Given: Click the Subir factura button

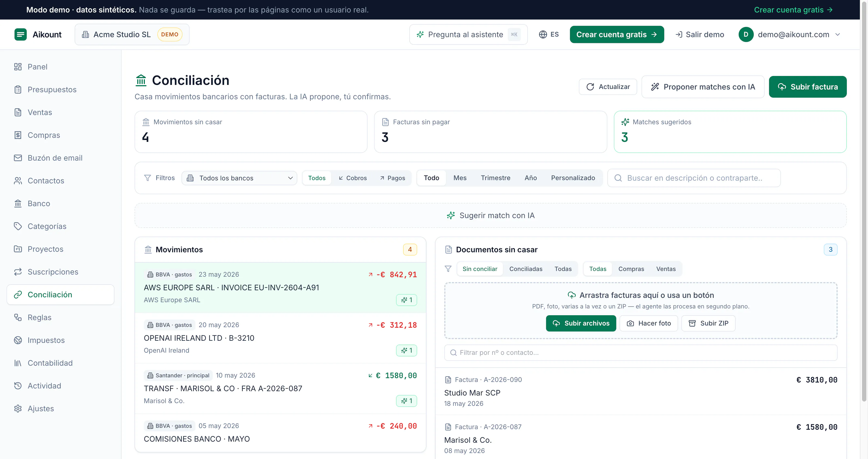Looking at the screenshot, I should point(808,87).
